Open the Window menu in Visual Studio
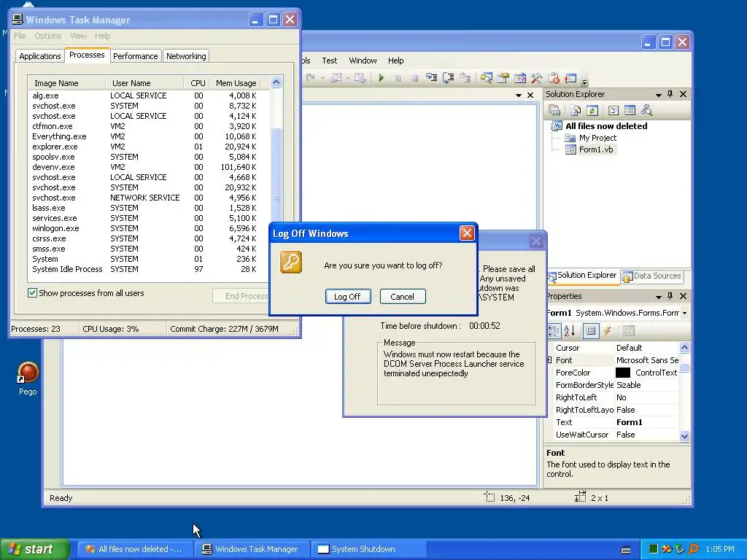 [363, 61]
